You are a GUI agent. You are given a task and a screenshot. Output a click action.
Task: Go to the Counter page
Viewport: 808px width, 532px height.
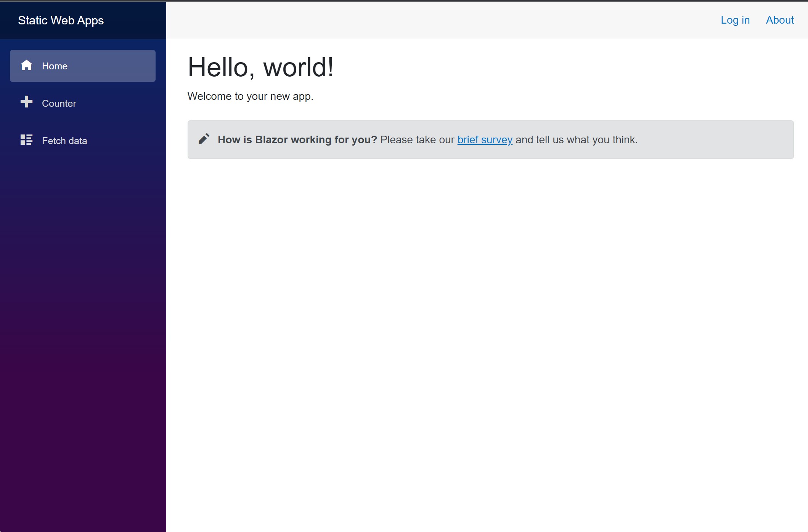[x=83, y=103]
